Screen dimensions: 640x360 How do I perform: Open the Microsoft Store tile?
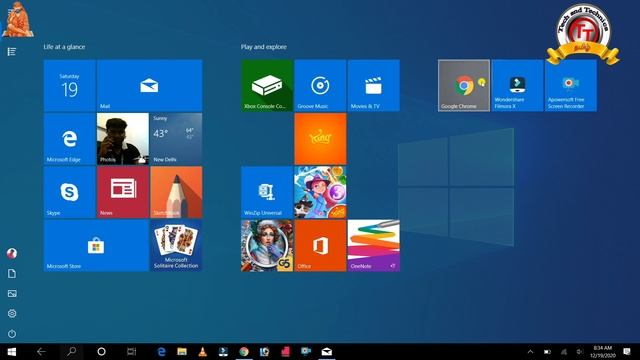point(96,246)
